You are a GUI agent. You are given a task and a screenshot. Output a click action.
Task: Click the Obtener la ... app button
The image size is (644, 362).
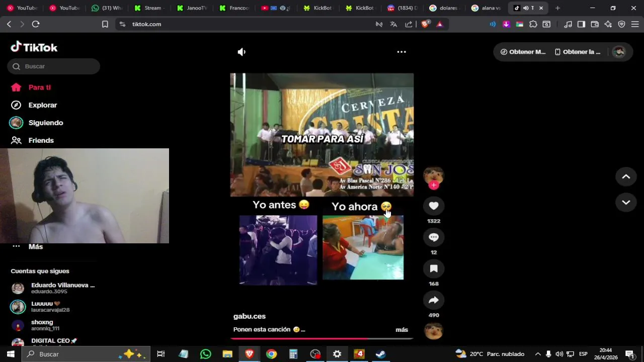(577, 52)
